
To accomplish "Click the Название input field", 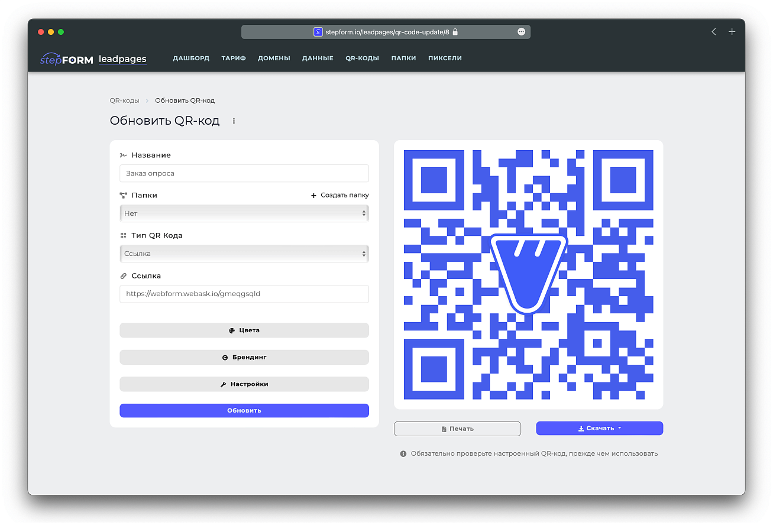I will (244, 173).
